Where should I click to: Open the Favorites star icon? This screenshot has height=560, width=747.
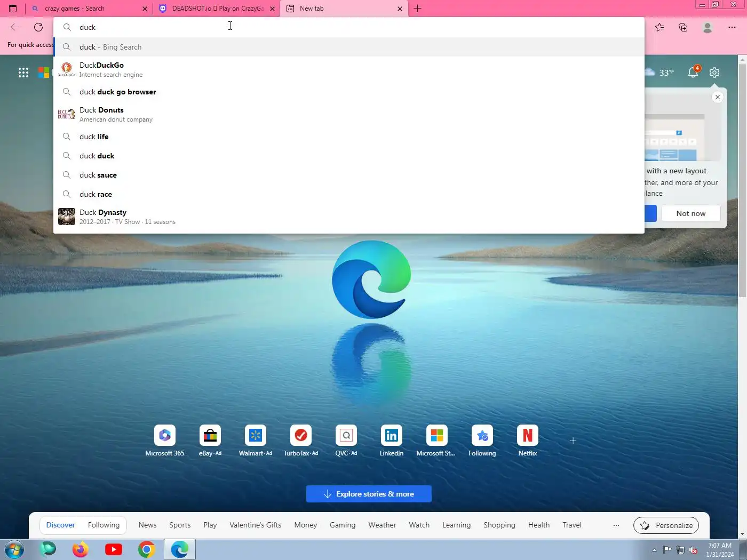tap(660, 27)
